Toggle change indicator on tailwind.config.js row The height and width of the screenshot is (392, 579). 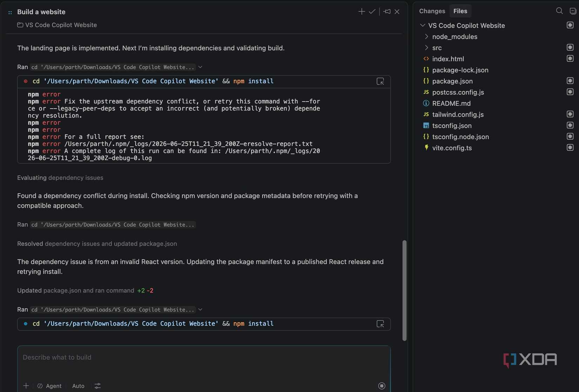pyautogui.click(x=570, y=114)
